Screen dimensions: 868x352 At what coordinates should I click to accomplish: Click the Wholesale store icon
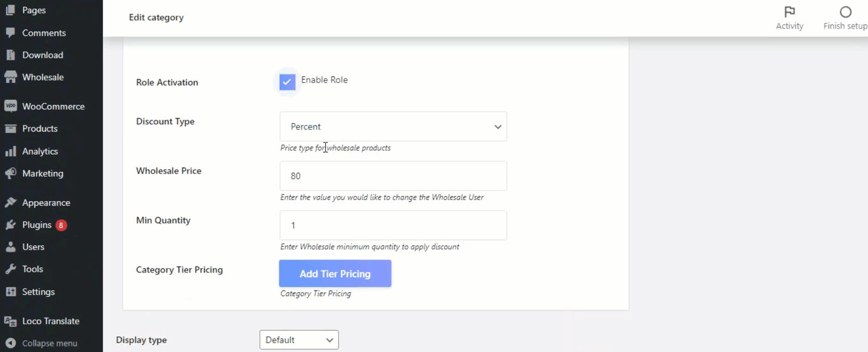(10, 77)
